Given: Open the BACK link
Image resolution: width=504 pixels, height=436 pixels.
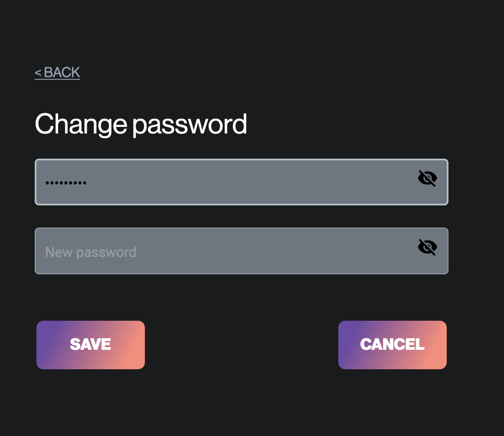Looking at the screenshot, I should [x=57, y=72].
